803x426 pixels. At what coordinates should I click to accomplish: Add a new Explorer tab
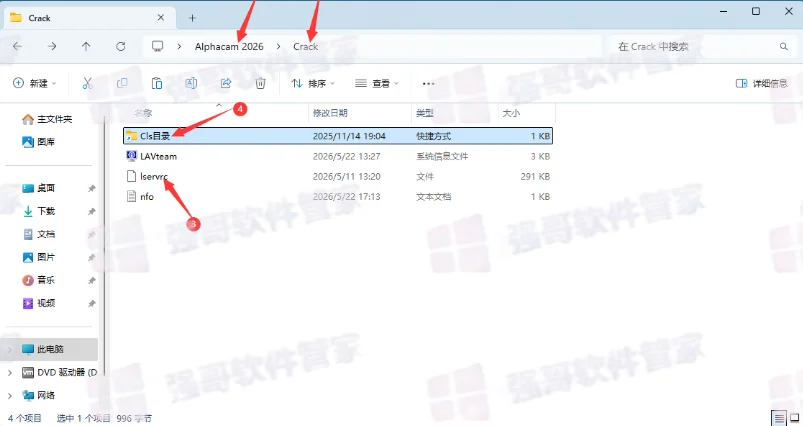click(192, 18)
